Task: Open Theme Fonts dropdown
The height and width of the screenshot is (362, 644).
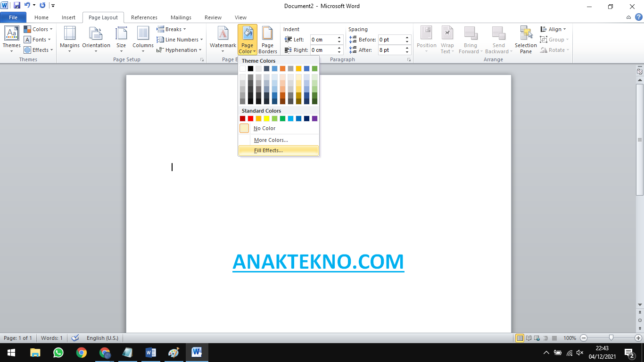Action: [38, 40]
